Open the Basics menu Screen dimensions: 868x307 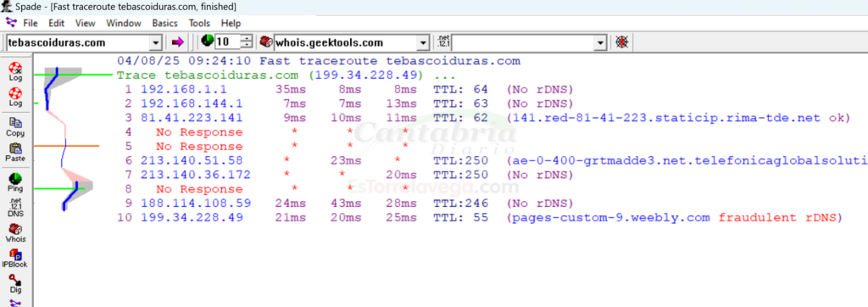click(165, 23)
